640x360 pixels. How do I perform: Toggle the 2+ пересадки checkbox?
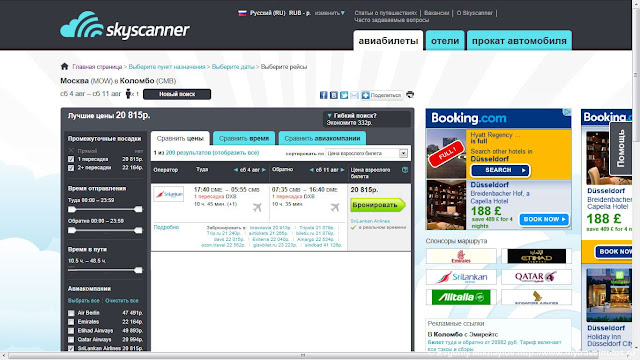(71, 168)
